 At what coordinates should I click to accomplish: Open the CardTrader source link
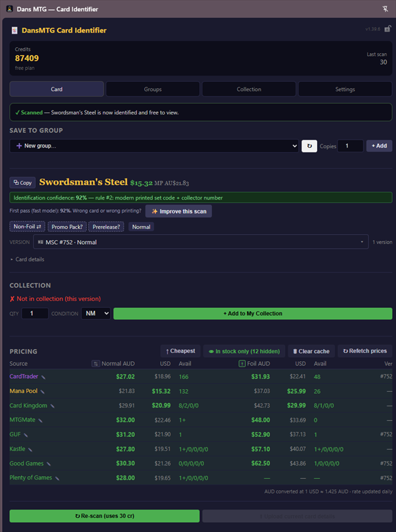[24, 376]
